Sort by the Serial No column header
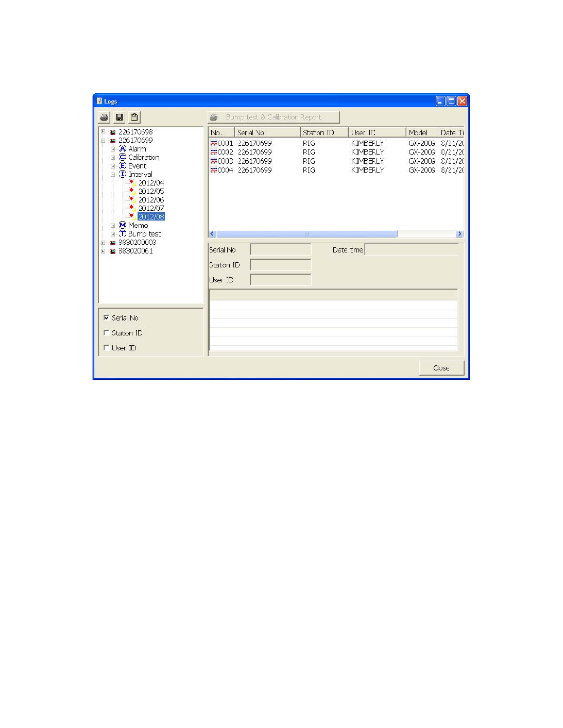Viewport: 563px width, 728px height. coord(267,132)
